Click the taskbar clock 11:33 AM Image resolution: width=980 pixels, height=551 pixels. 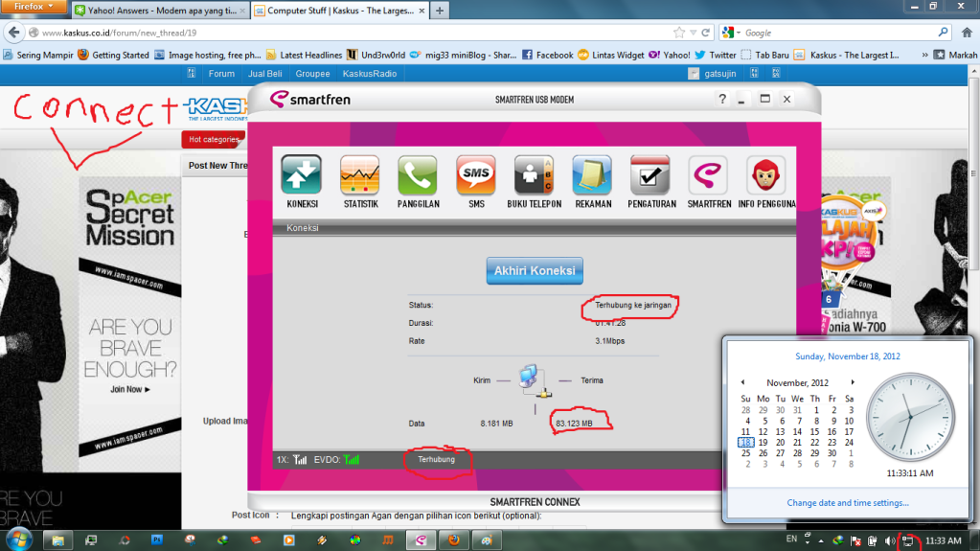[943, 540]
